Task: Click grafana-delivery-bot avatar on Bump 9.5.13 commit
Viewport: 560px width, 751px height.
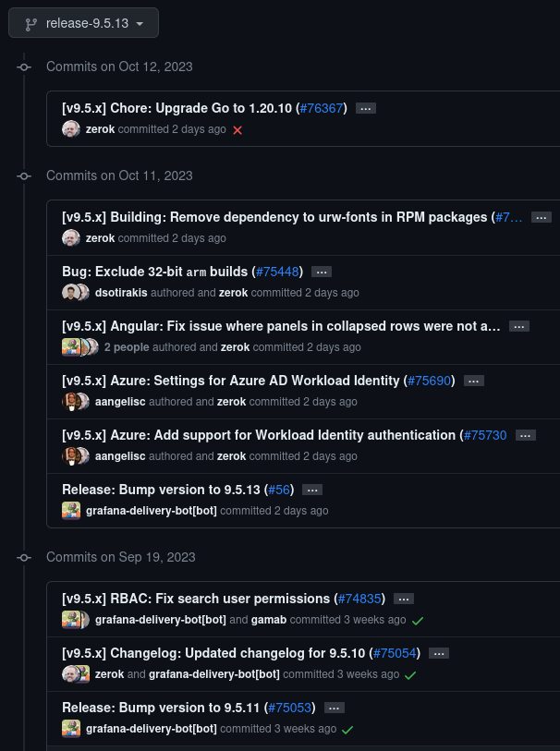Action: click(71, 511)
